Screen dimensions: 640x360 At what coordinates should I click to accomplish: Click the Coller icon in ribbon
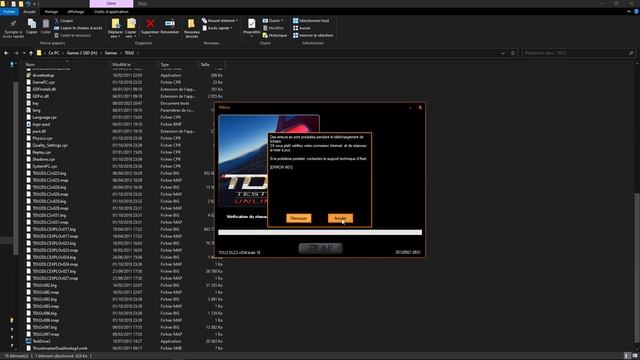(x=46, y=24)
